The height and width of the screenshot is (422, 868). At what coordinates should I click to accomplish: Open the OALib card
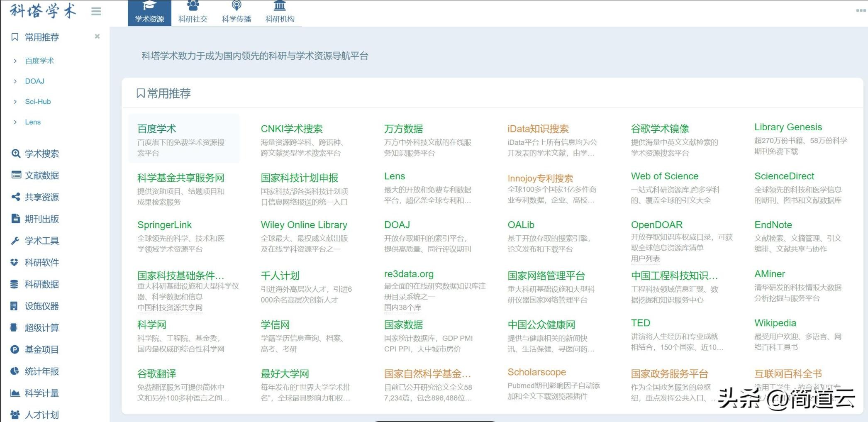pyautogui.click(x=554, y=237)
